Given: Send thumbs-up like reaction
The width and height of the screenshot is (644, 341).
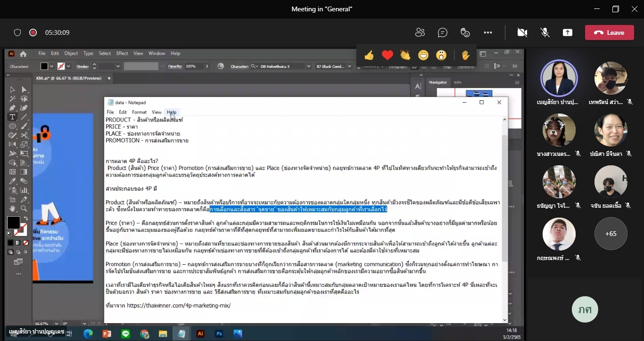Looking at the screenshot, I should point(369,56).
